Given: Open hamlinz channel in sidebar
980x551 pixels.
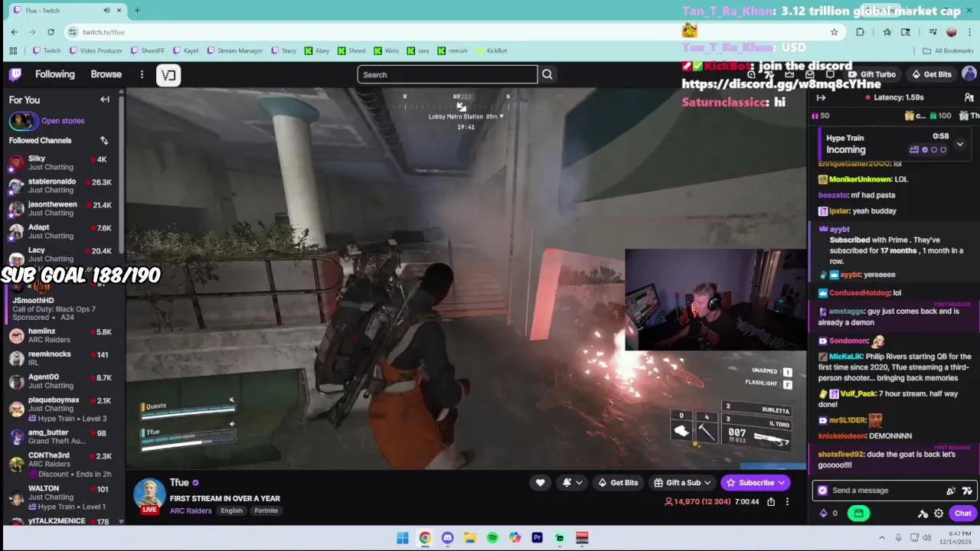Looking at the screenshot, I should pos(61,336).
